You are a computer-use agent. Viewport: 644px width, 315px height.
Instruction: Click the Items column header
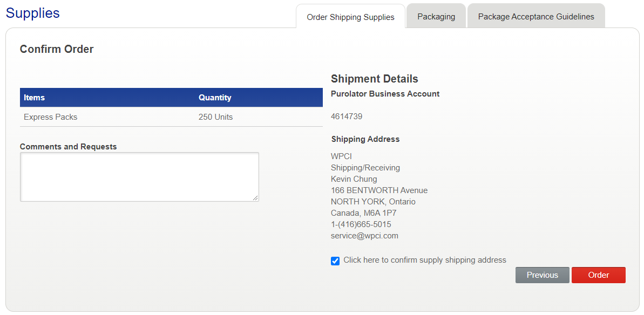tap(35, 98)
